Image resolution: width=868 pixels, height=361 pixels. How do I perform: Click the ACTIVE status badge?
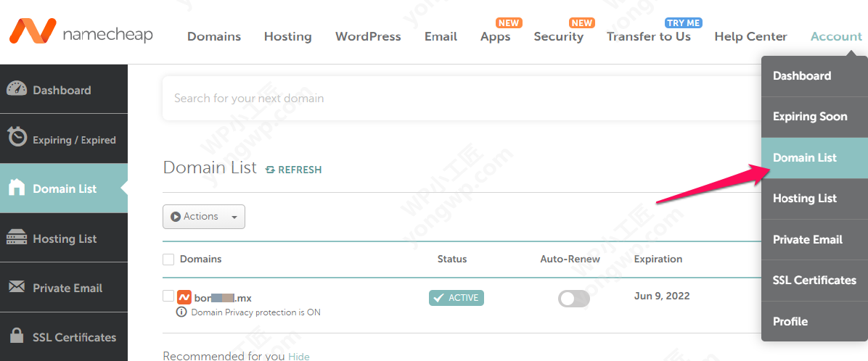tap(456, 297)
